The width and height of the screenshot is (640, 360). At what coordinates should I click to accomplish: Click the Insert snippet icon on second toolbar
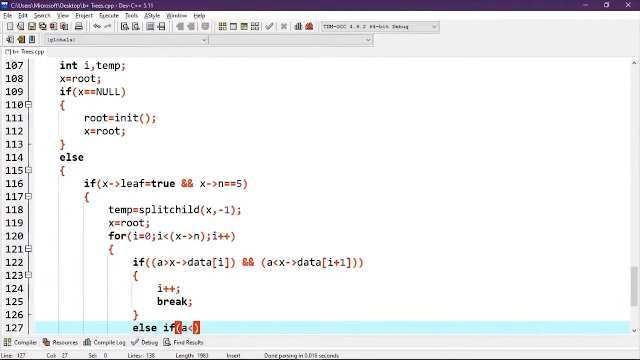[x=10, y=40]
